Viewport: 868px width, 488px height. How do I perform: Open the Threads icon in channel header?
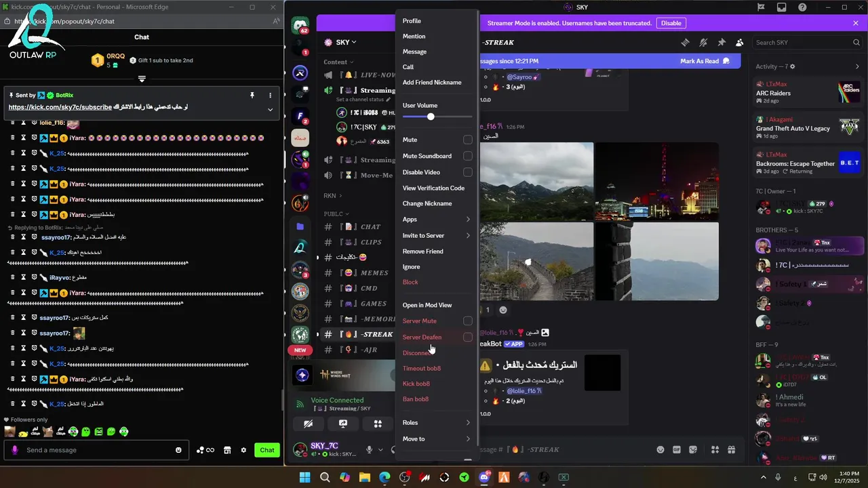685,42
